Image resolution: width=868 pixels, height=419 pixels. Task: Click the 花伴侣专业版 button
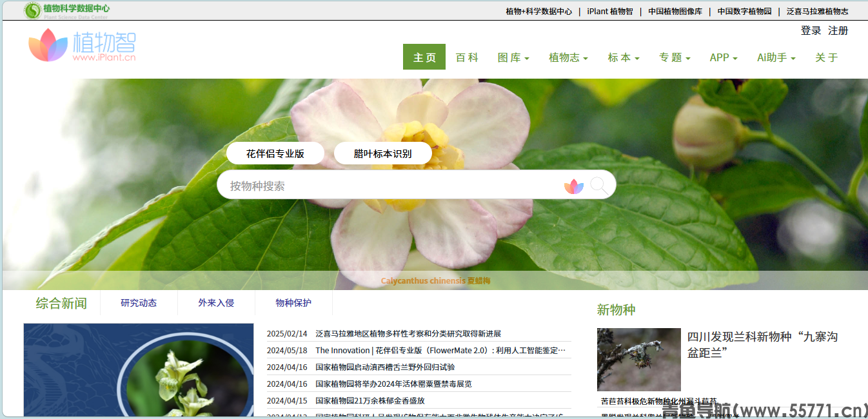(x=275, y=153)
